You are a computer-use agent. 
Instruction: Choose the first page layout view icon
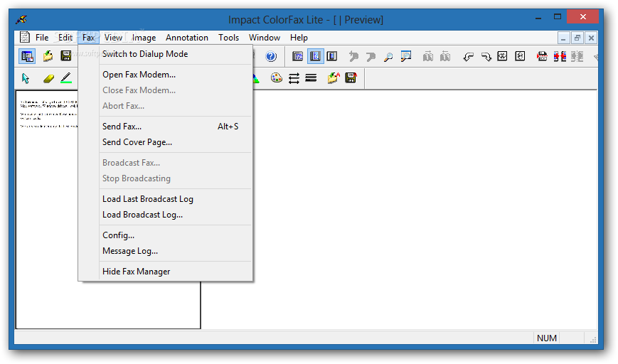click(297, 56)
